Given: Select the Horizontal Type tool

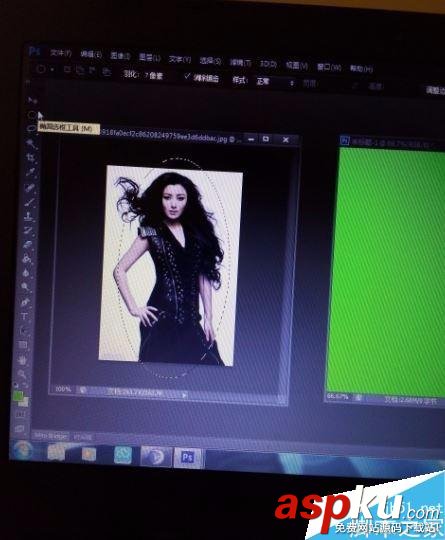Looking at the screenshot, I should 25,316.
